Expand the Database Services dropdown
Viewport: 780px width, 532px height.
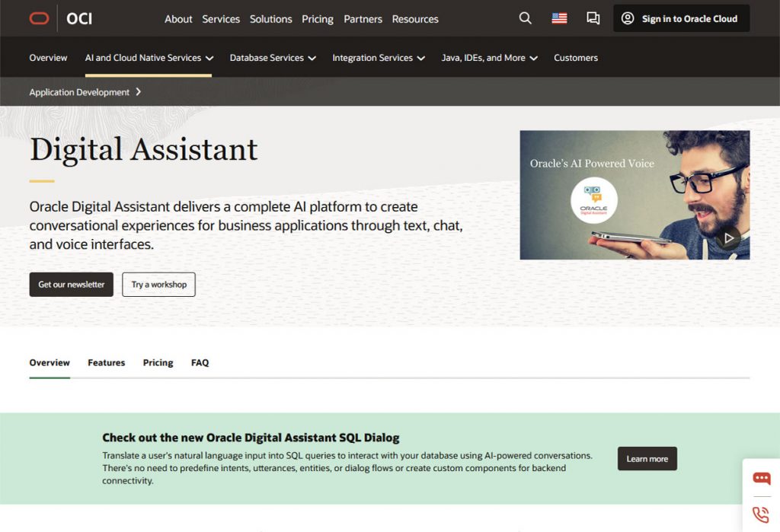(272, 58)
